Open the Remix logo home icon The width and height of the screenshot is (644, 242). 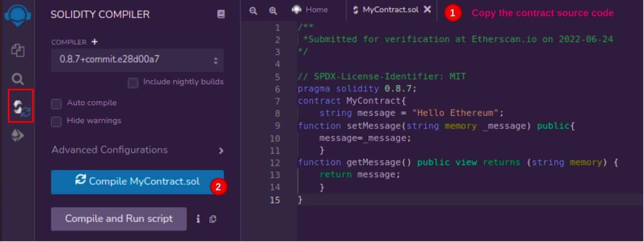click(17, 15)
